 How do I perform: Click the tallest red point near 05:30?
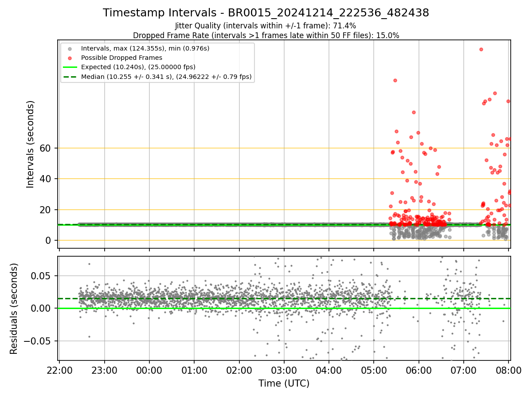[395, 80]
